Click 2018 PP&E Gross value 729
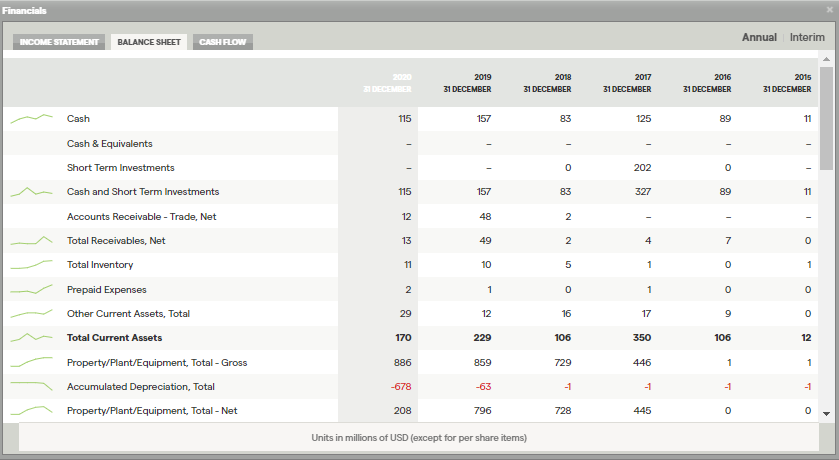 tap(562, 363)
